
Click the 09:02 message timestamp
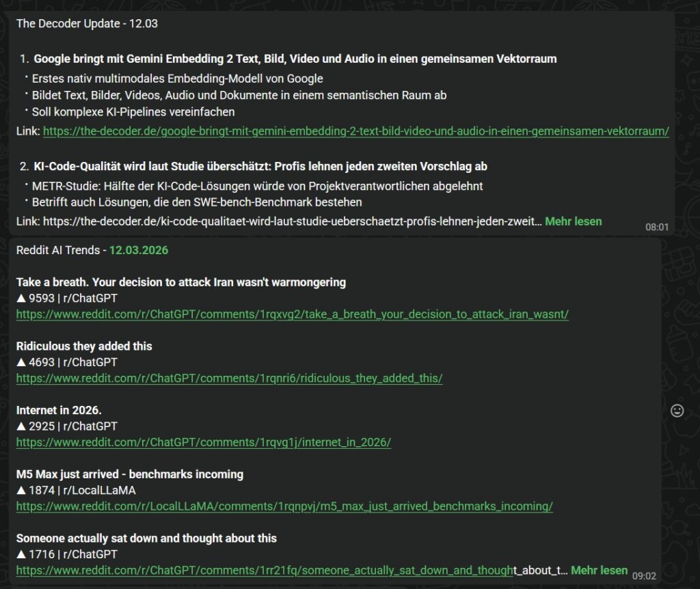tap(643, 575)
